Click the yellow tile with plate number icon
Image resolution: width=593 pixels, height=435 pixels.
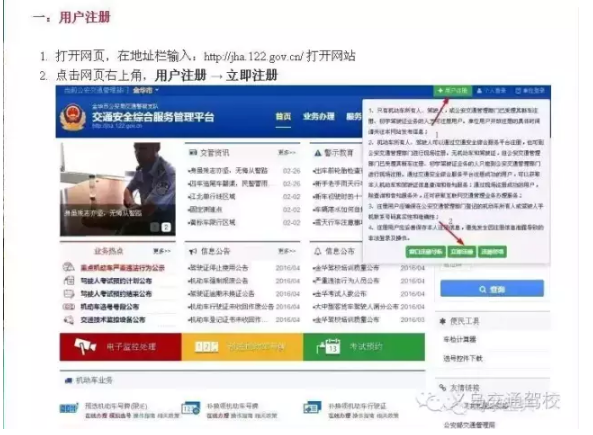[242, 346]
